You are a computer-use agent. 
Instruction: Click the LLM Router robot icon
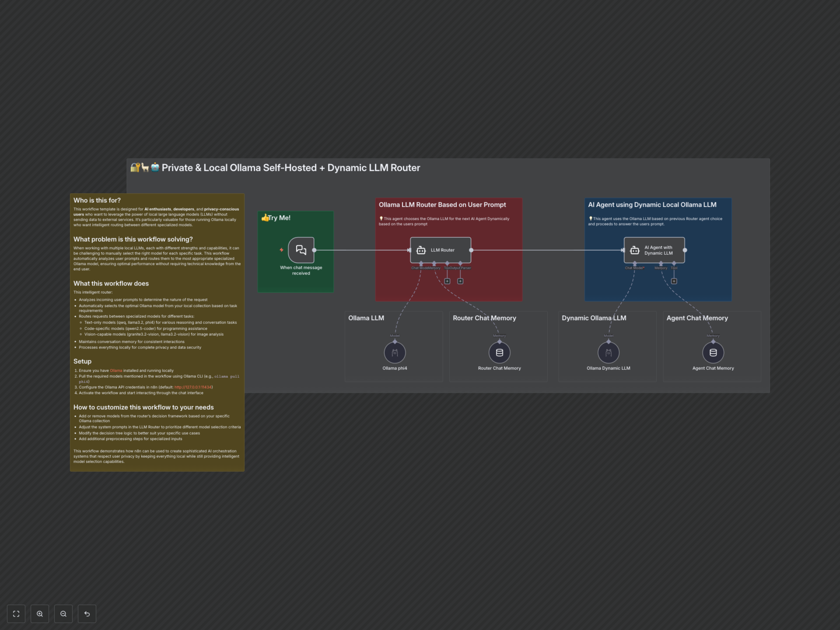[421, 250]
